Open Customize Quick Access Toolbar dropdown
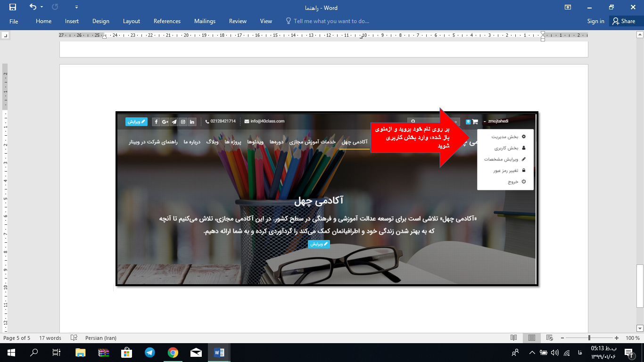The width and height of the screenshot is (644, 362). tap(77, 7)
